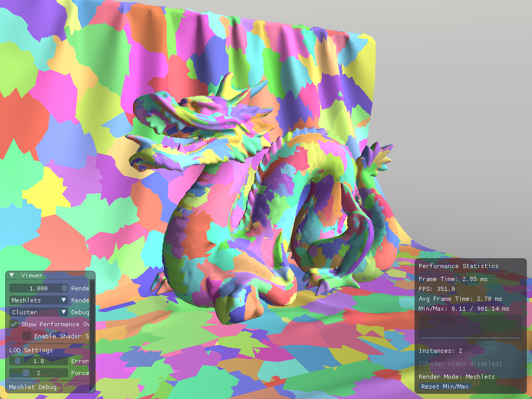The height and width of the screenshot is (399, 532).
Task: Click the arrow on the Cluster dropdown
Action: point(64,312)
